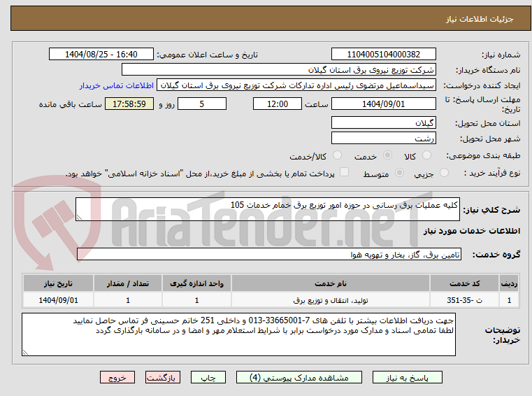Open اطلاعات تماس خریدار link

point(117,85)
